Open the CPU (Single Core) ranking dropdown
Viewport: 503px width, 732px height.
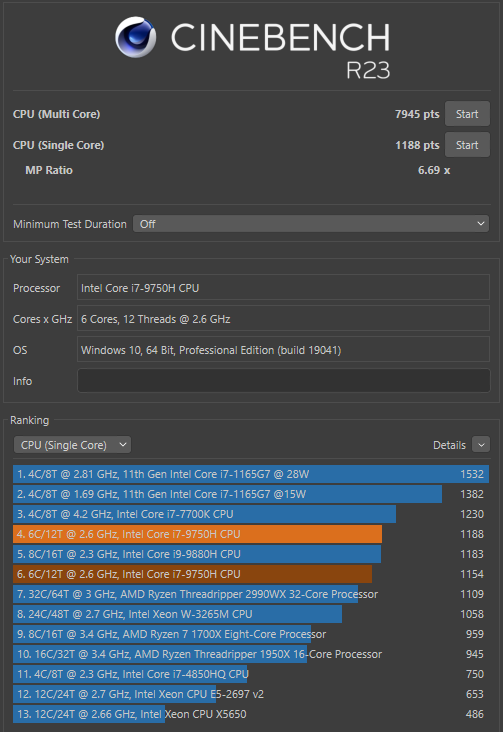(x=72, y=445)
